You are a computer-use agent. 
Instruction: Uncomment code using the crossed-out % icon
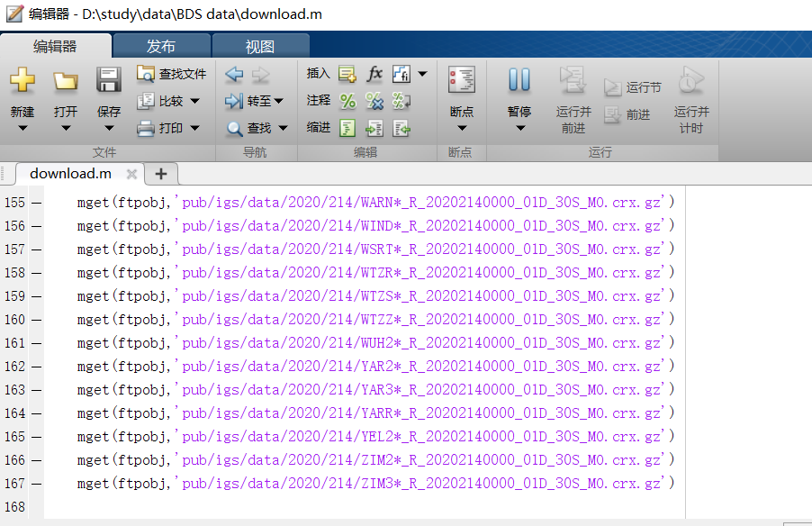point(374,101)
